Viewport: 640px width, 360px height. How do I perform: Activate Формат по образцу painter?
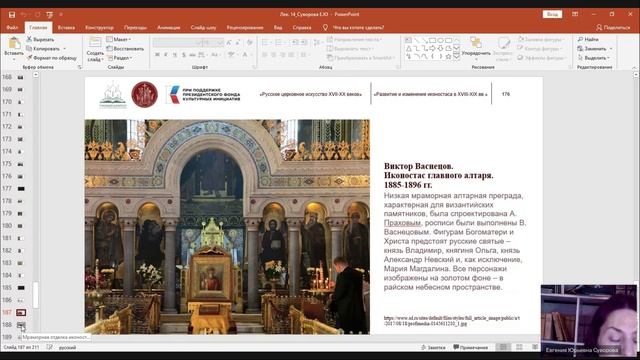click(51, 58)
